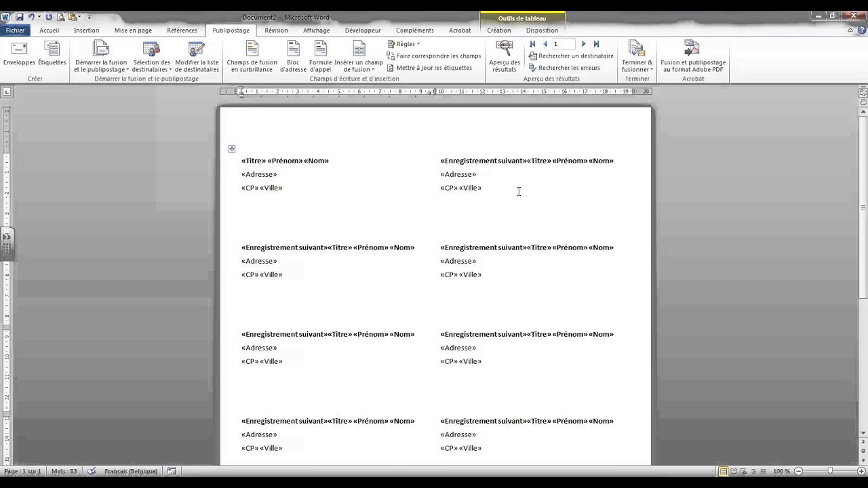Open Démarrer la fusion et le publipostage menu

[x=101, y=56]
